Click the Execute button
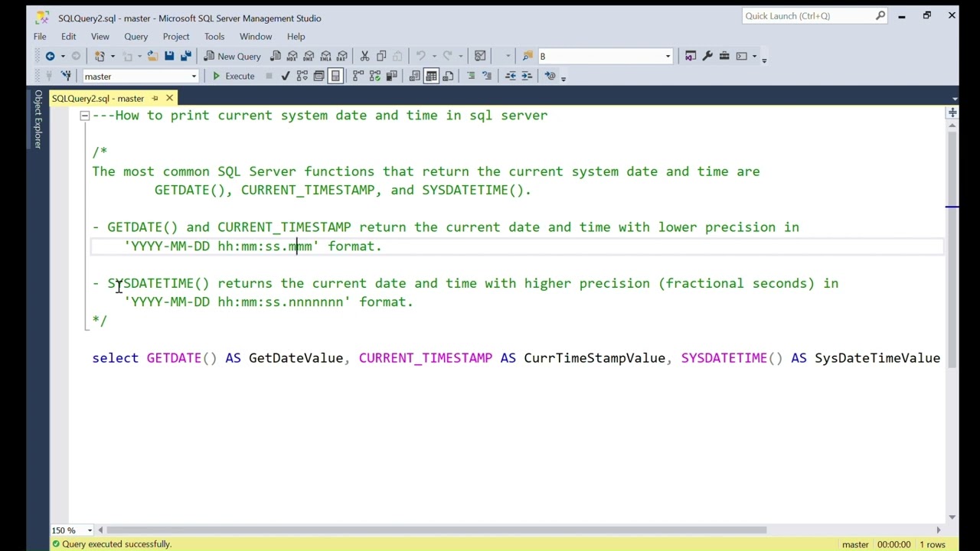The height and width of the screenshot is (551, 980). [x=233, y=76]
